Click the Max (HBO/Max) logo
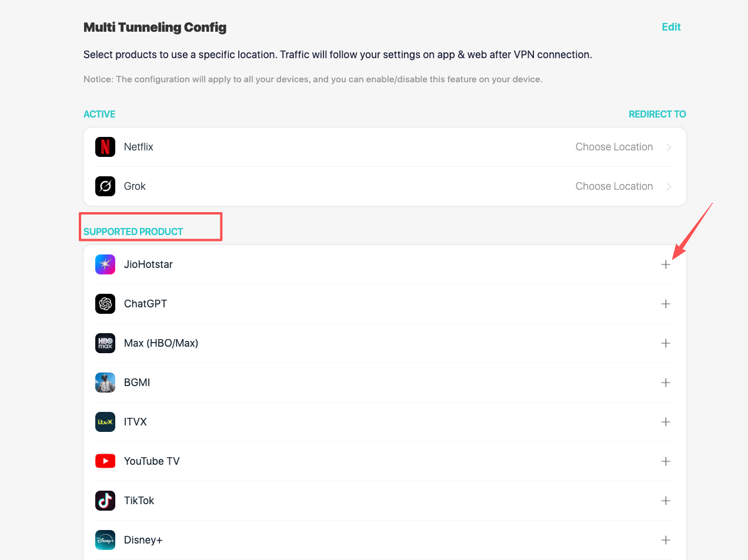The image size is (748, 560). 105,343
